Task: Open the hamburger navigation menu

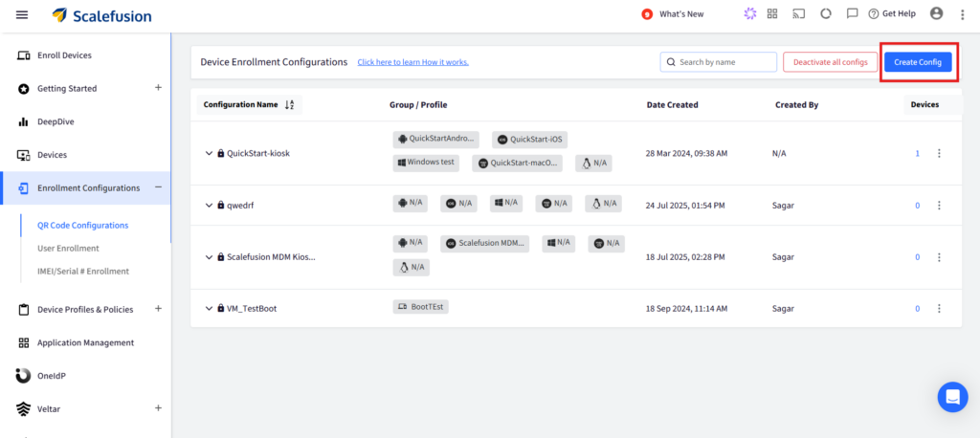Action: click(x=22, y=14)
